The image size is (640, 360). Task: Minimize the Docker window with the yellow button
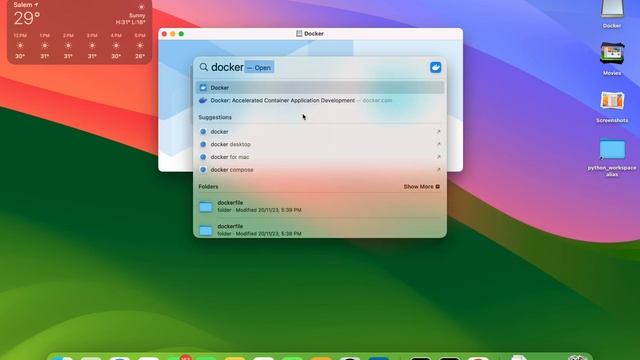[x=173, y=34]
